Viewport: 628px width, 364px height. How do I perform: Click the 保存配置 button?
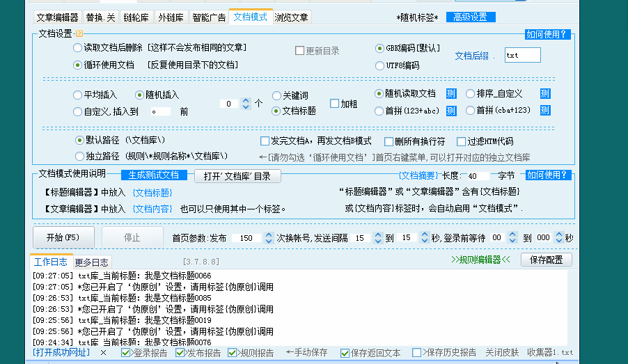tap(546, 260)
